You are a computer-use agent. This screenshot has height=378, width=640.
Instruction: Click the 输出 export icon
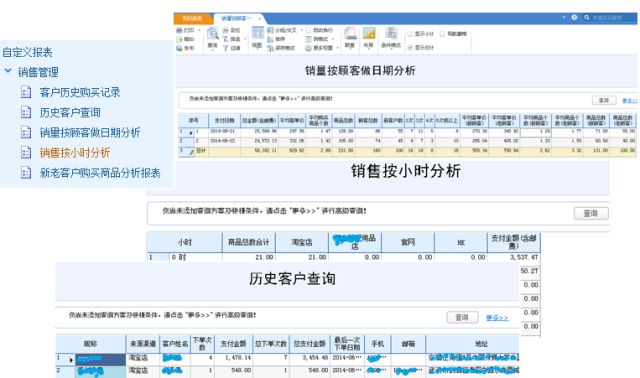179,39
